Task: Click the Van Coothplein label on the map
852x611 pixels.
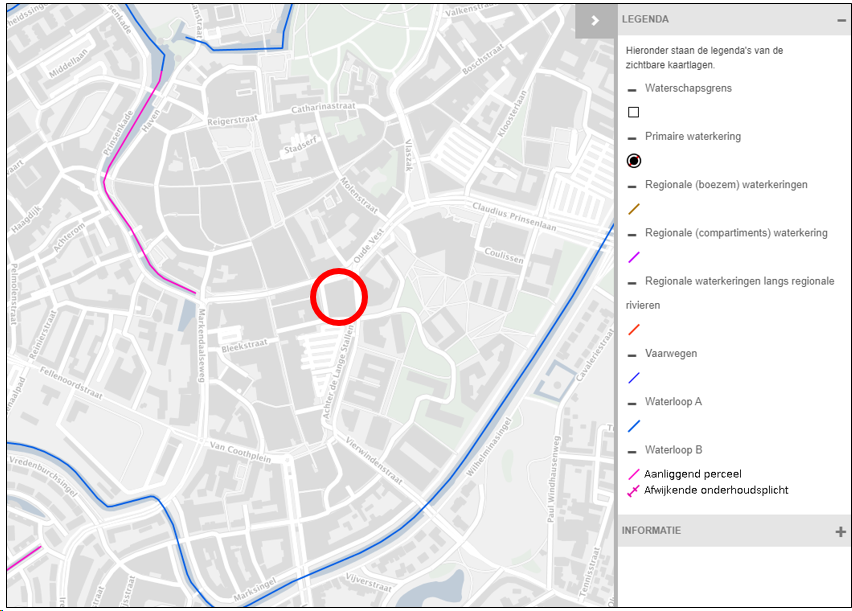Action: point(240,452)
